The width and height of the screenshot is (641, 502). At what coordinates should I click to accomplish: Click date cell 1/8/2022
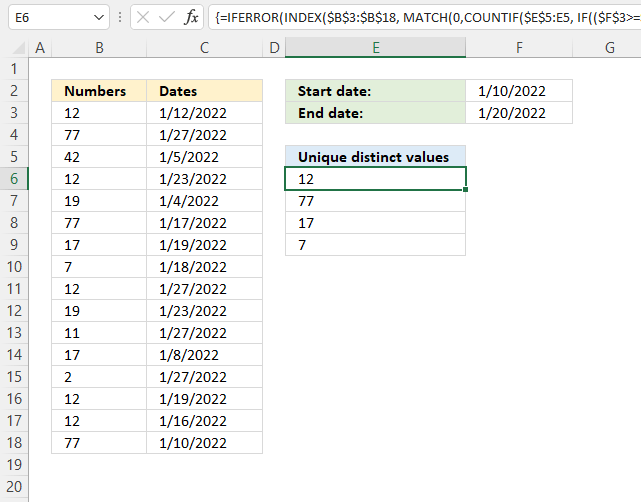pos(204,355)
